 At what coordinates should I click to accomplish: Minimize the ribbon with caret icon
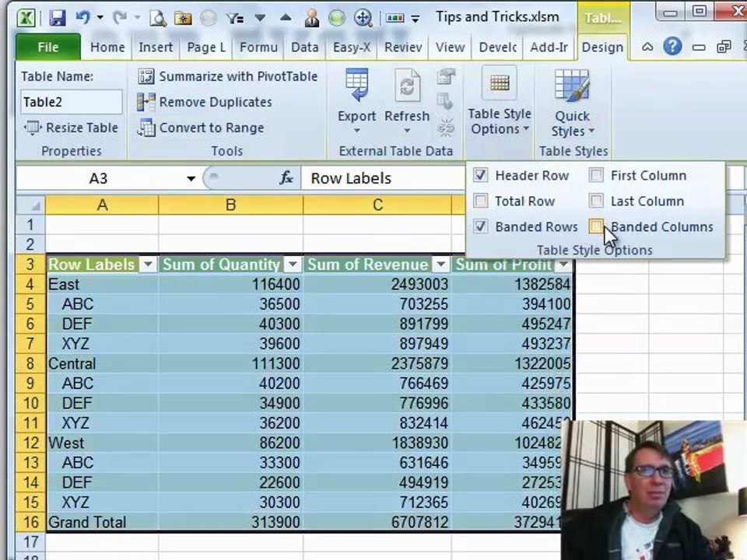pyautogui.click(x=647, y=47)
